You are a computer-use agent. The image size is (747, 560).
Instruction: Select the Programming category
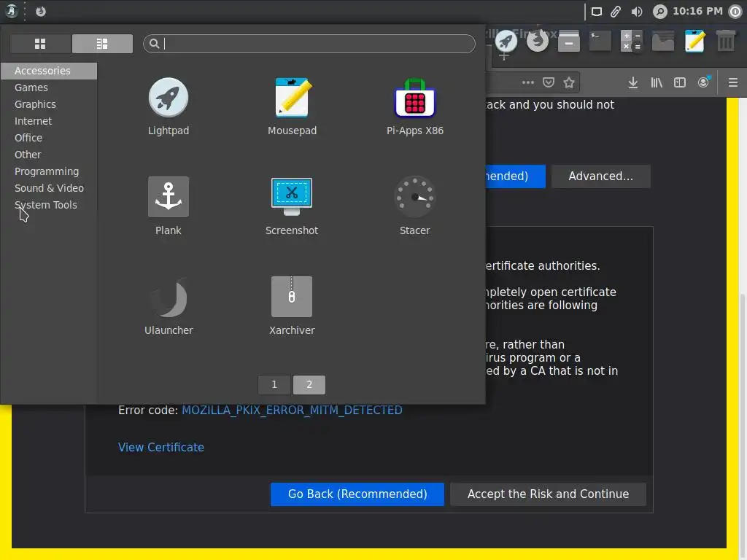(49, 171)
